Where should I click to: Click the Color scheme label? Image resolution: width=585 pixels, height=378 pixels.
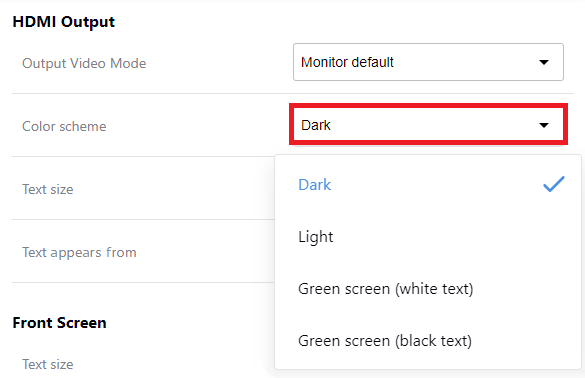point(64,126)
